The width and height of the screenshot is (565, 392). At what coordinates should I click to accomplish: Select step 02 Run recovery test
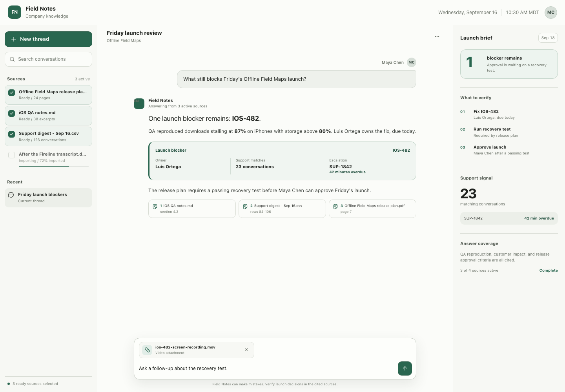click(509, 132)
